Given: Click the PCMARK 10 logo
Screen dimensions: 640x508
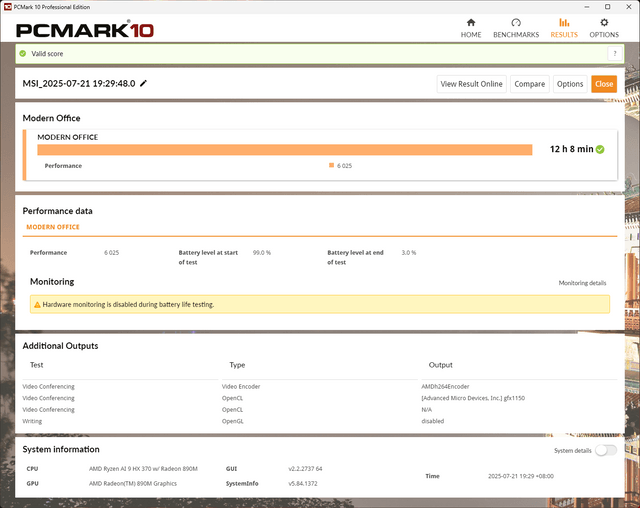Looking at the screenshot, I should (84, 30).
